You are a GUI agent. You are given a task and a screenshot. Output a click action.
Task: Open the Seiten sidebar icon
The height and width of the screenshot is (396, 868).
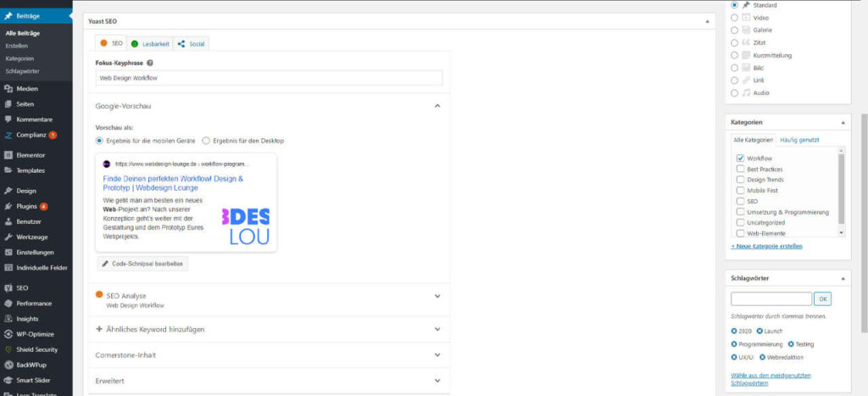coord(8,104)
